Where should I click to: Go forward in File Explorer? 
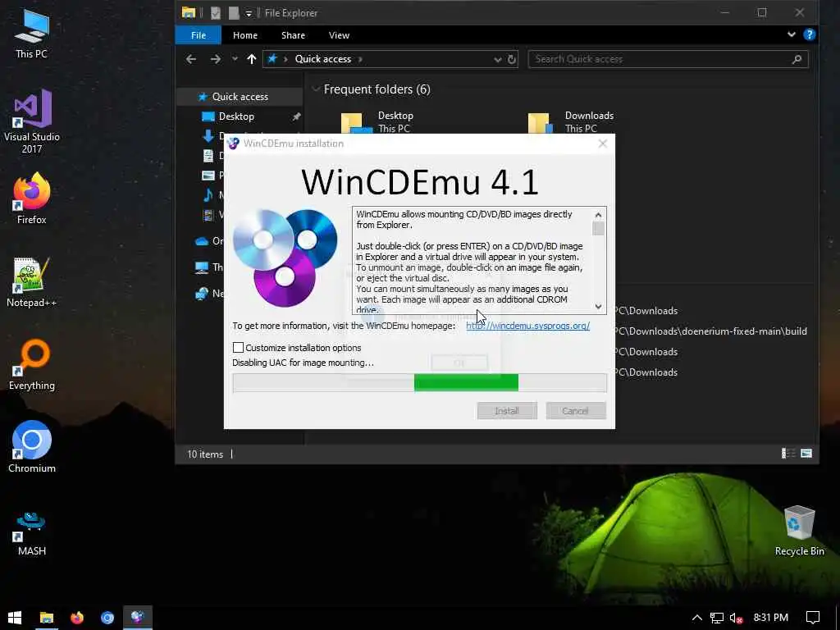tap(216, 59)
